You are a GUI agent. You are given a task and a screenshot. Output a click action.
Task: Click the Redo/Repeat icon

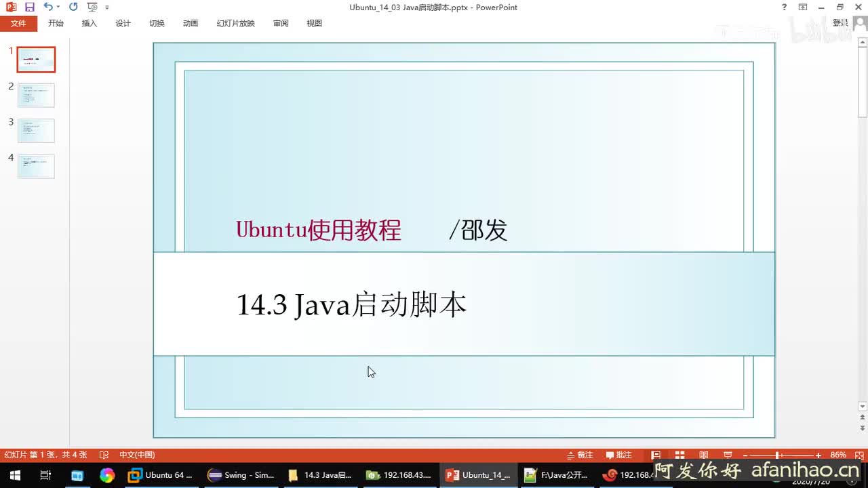tap(73, 7)
